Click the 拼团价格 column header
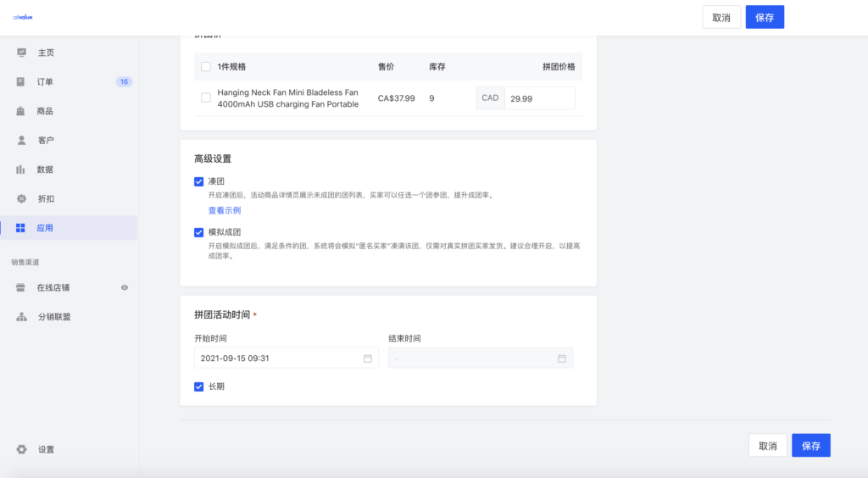The height and width of the screenshot is (478, 868). 559,67
